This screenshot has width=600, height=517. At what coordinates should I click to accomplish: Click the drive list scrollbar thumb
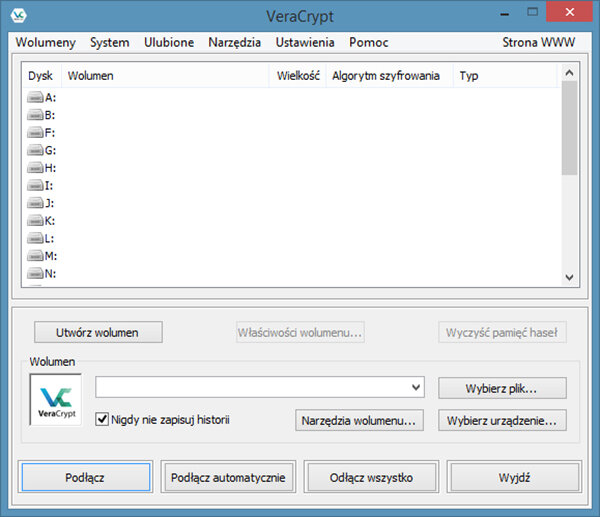coord(569,128)
